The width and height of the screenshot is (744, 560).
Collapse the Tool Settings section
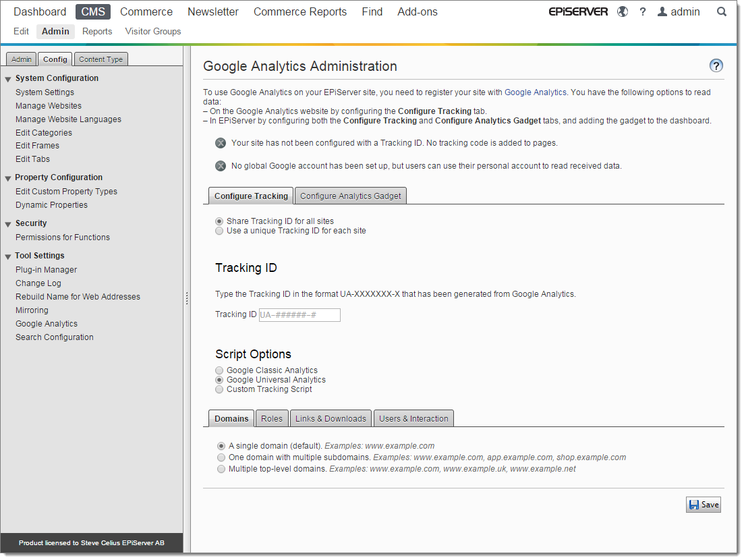[7, 255]
